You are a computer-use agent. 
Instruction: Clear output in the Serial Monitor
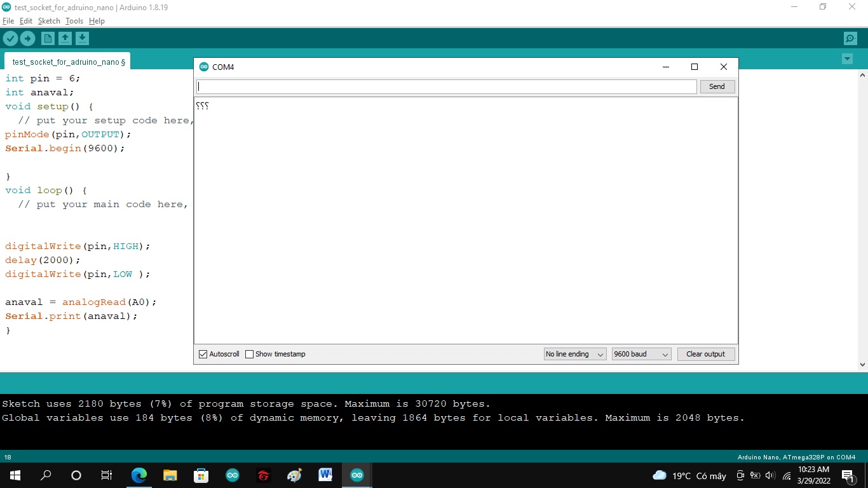point(706,354)
